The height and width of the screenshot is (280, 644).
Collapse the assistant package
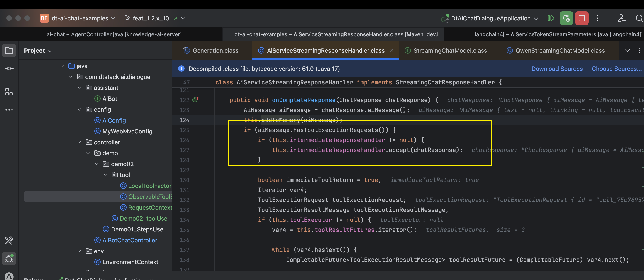point(80,88)
